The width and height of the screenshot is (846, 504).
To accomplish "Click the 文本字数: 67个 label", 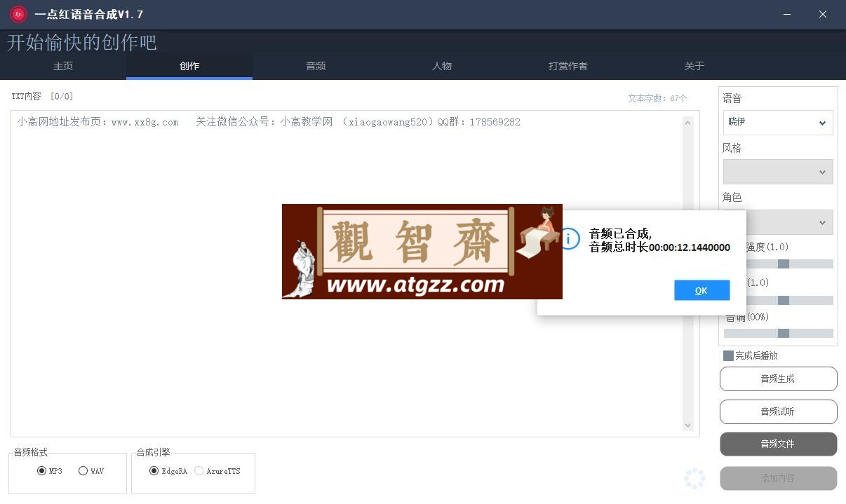I will click(x=657, y=98).
